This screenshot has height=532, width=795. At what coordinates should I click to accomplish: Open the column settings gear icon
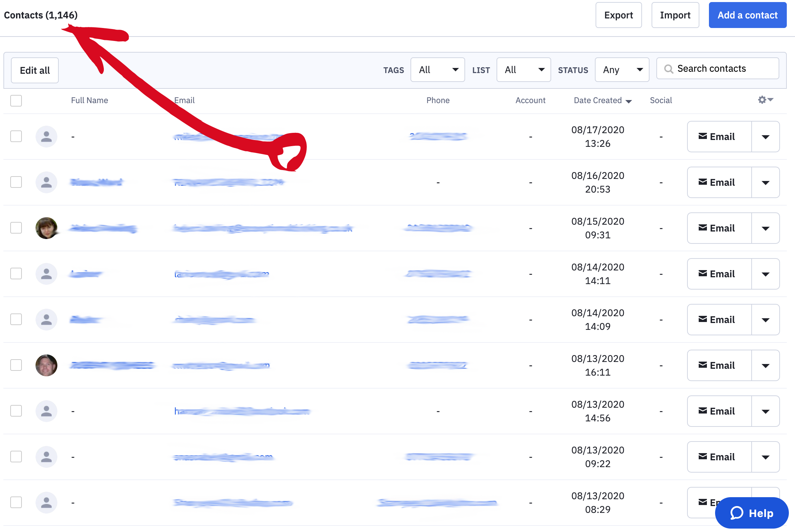763,100
